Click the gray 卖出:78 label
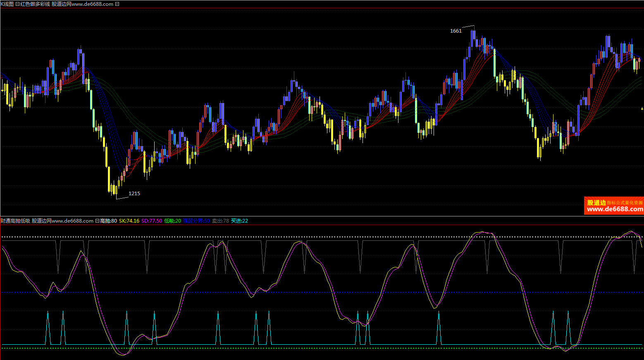This screenshot has height=360, width=644. tap(220, 221)
